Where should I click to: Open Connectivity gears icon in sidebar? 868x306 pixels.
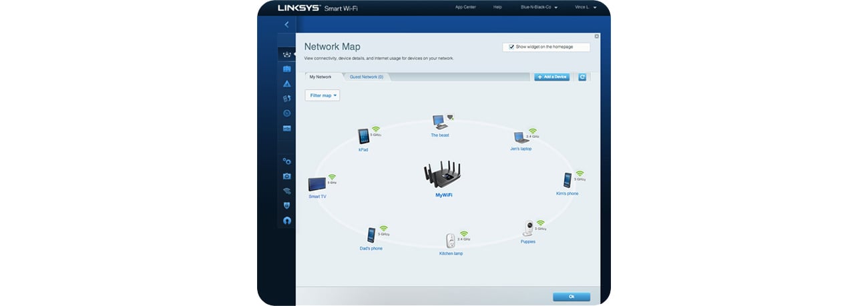click(286, 161)
